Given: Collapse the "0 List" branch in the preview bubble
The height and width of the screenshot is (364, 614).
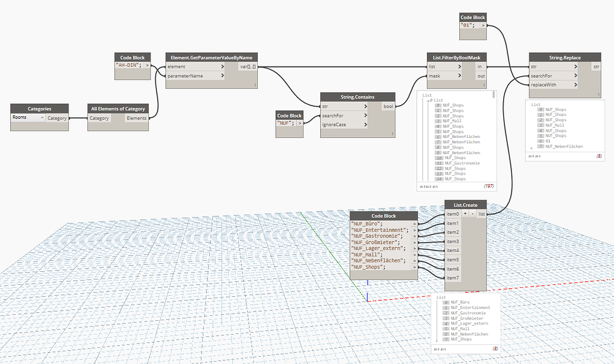Looking at the screenshot, I should [428, 99].
